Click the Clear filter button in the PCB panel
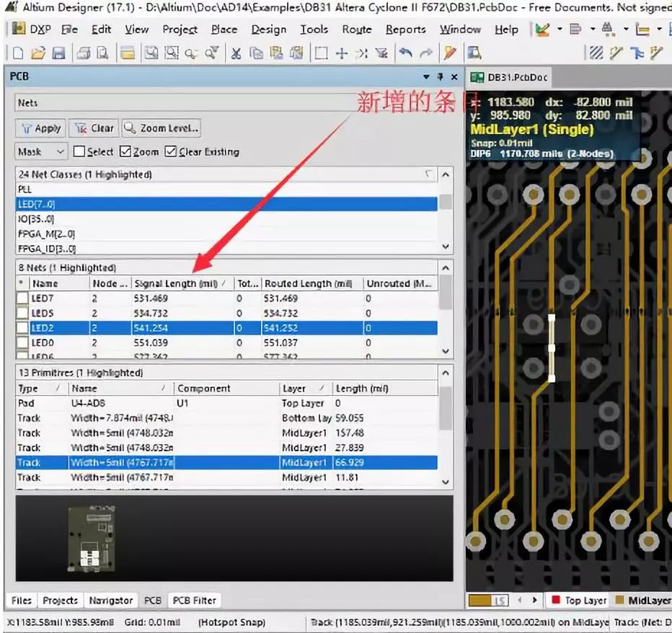 [94, 128]
